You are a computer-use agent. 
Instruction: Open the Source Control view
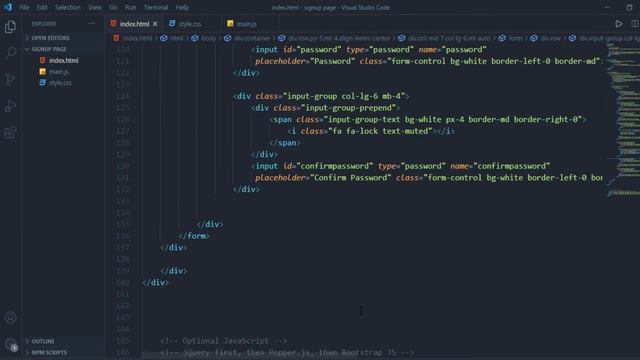10,79
